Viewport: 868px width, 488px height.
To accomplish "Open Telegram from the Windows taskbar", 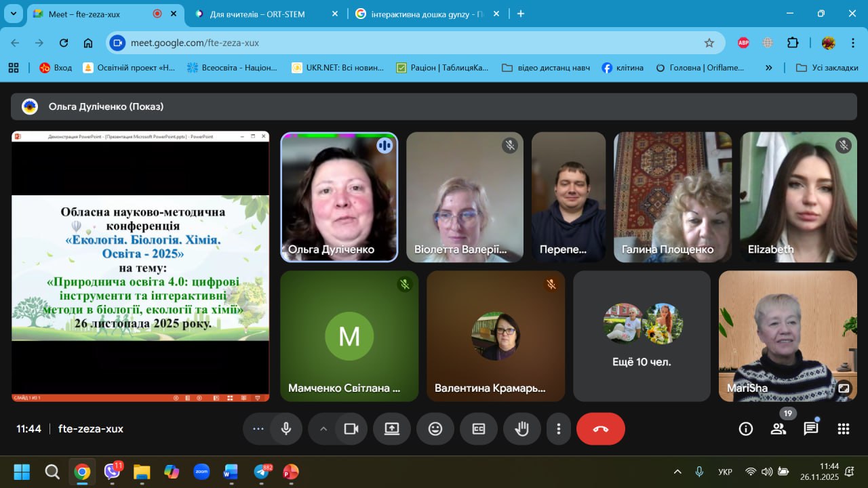I will pyautogui.click(x=261, y=472).
